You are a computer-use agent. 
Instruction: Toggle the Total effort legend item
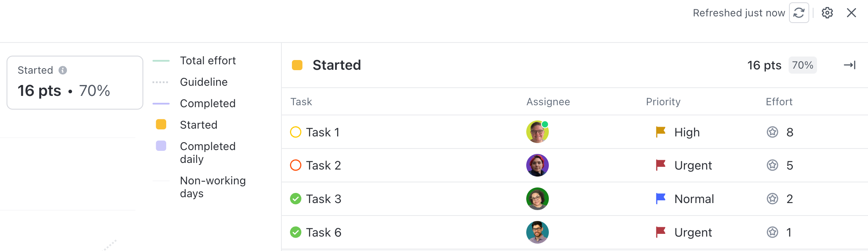[x=207, y=60]
